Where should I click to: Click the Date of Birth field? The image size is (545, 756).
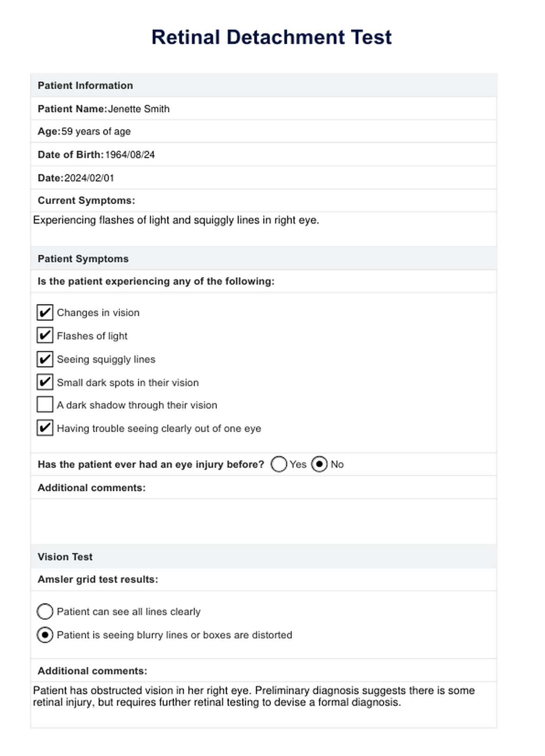130,155
